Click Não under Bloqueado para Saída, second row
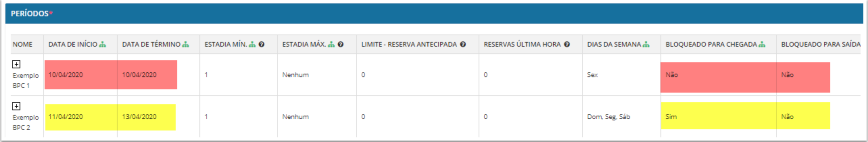868x142 pixels. tap(787, 117)
